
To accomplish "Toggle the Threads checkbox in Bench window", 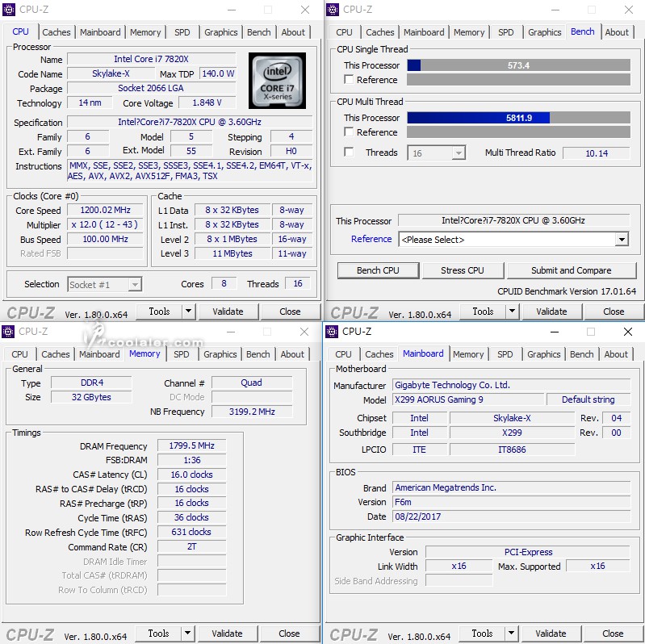I will pos(349,153).
